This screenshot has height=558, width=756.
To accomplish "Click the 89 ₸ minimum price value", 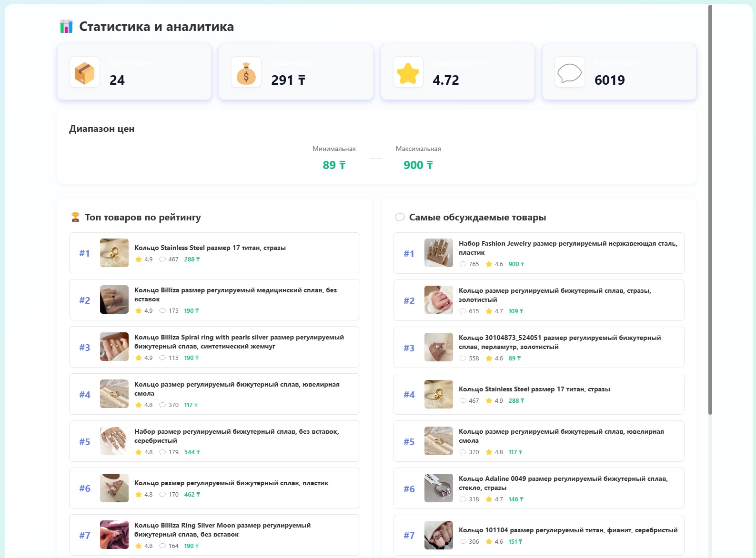I will tap(334, 165).
